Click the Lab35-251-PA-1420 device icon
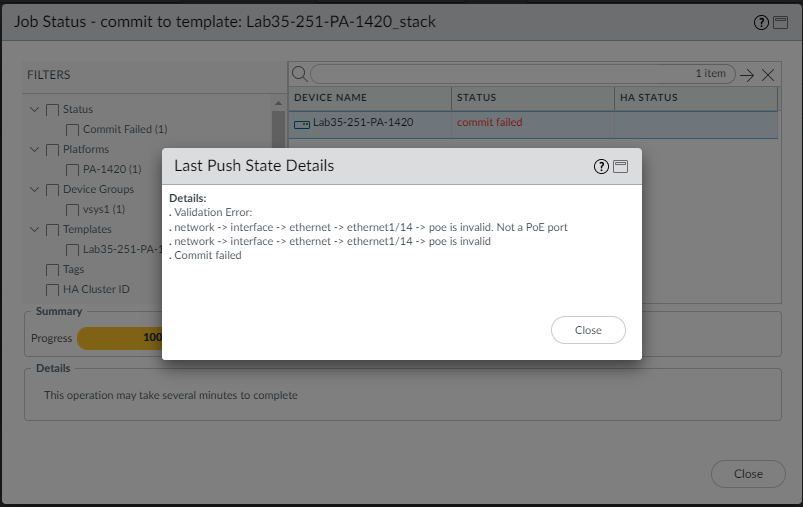The height and width of the screenshot is (507, 803). (302, 123)
